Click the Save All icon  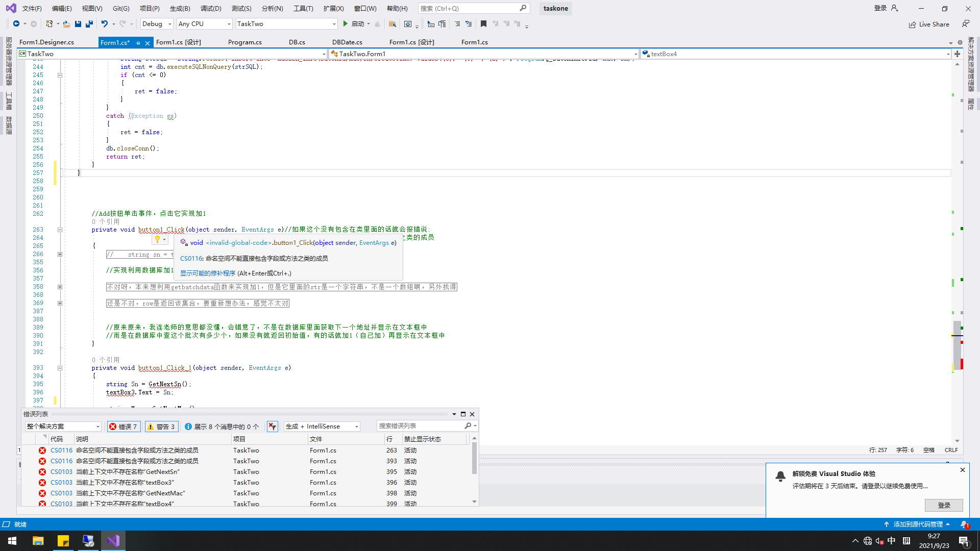[x=89, y=23]
